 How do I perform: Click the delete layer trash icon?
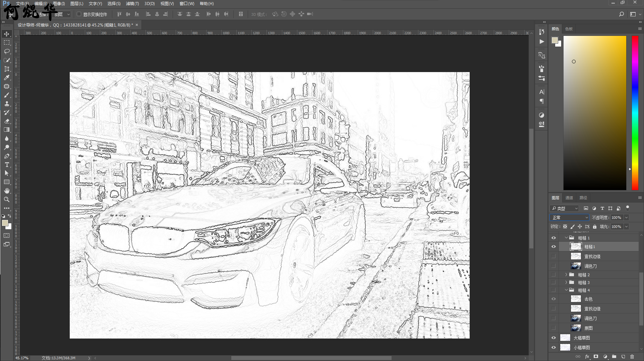click(x=632, y=357)
